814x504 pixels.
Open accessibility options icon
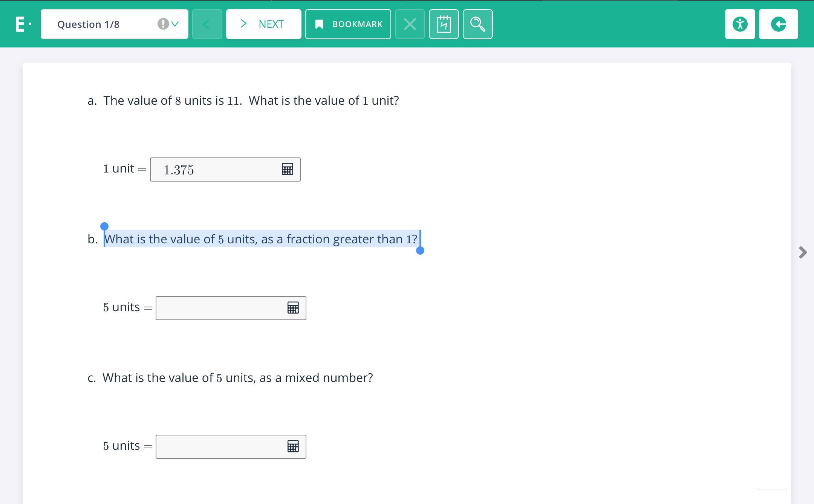[740, 24]
